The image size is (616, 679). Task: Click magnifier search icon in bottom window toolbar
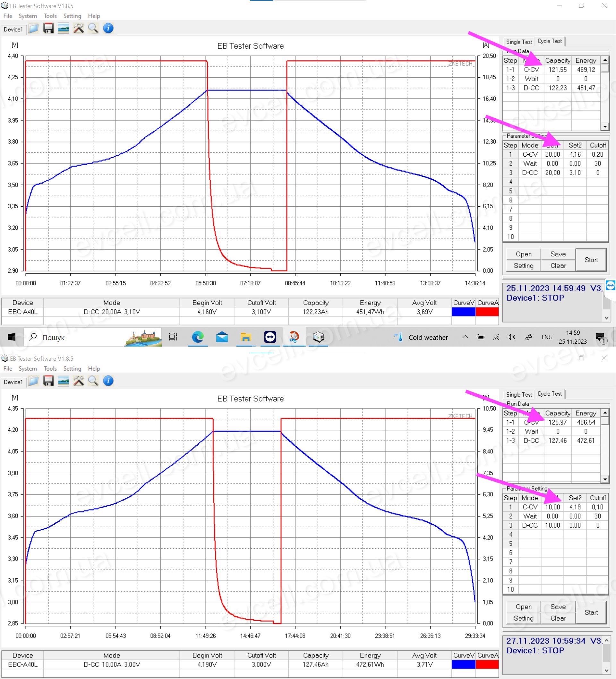[93, 381]
